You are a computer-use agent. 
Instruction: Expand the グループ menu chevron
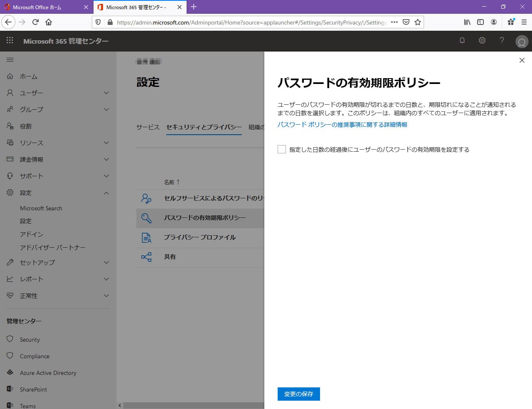(x=106, y=109)
